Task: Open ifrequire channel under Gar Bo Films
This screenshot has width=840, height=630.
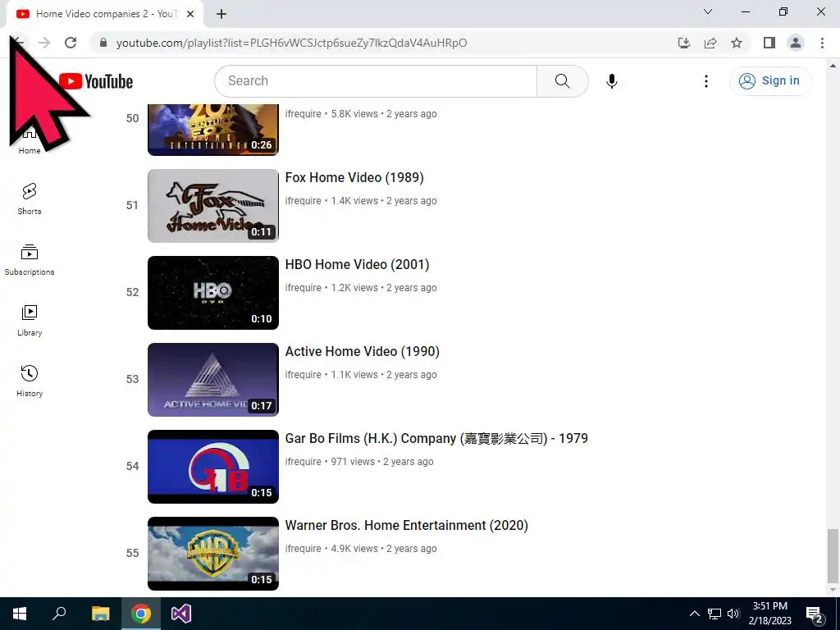Action: (x=303, y=462)
